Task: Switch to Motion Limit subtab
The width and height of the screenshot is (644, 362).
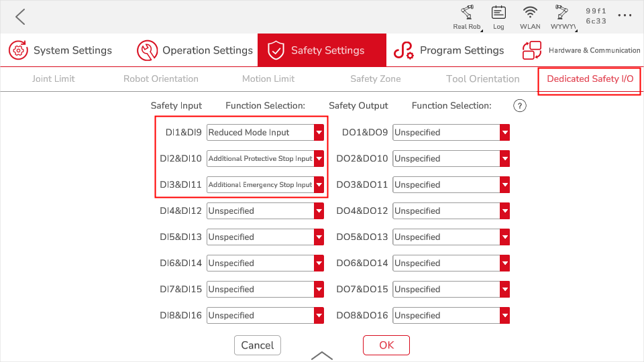Action: [268, 79]
